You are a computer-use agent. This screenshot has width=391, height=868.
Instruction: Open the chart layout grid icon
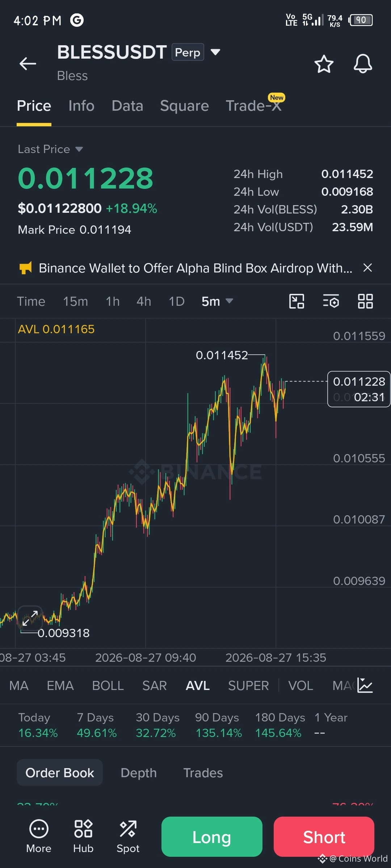(365, 301)
